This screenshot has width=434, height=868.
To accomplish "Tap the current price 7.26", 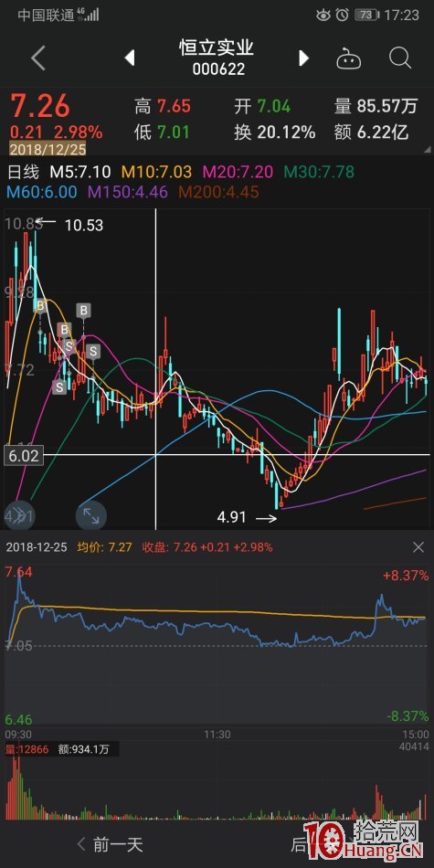I will point(41,106).
